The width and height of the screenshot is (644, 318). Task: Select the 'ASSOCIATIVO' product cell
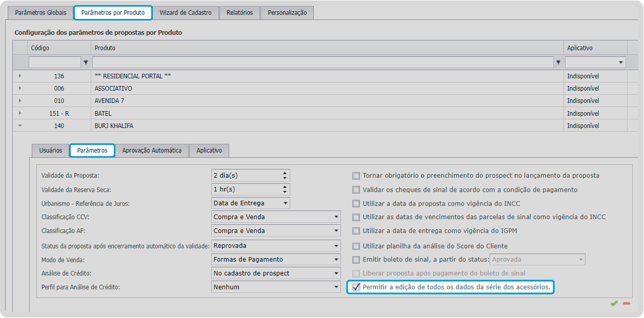(x=328, y=88)
